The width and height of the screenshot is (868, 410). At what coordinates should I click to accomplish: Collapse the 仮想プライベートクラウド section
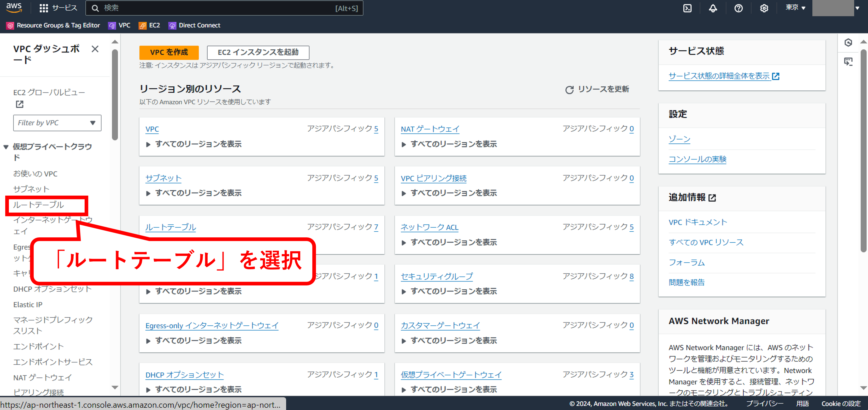click(x=6, y=147)
